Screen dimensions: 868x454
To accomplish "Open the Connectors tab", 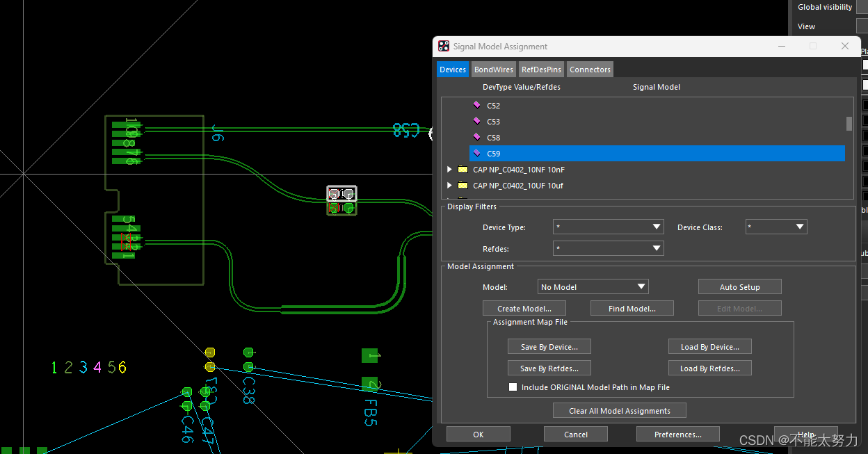I will pyautogui.click(x=590, y=70).
